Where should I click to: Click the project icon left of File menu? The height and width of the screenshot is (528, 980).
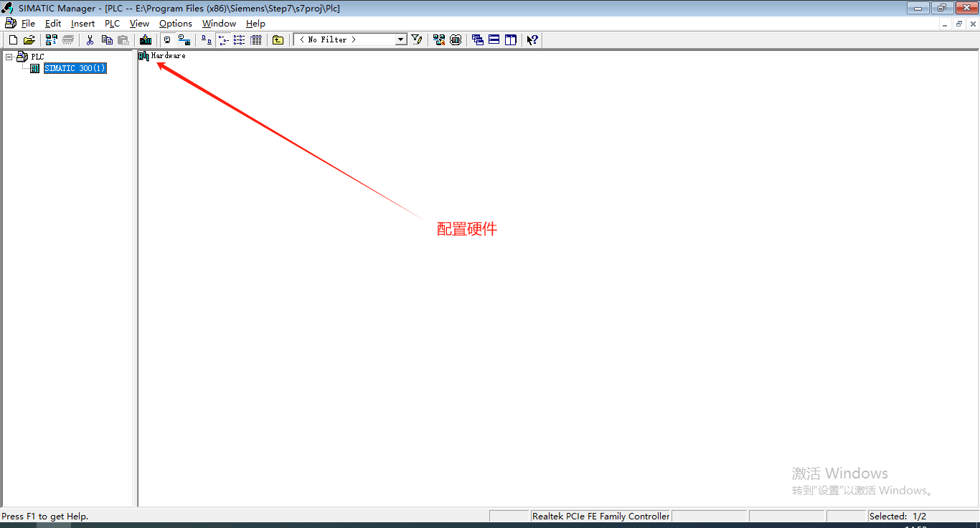pyautogui.click(x=10, y=24)
